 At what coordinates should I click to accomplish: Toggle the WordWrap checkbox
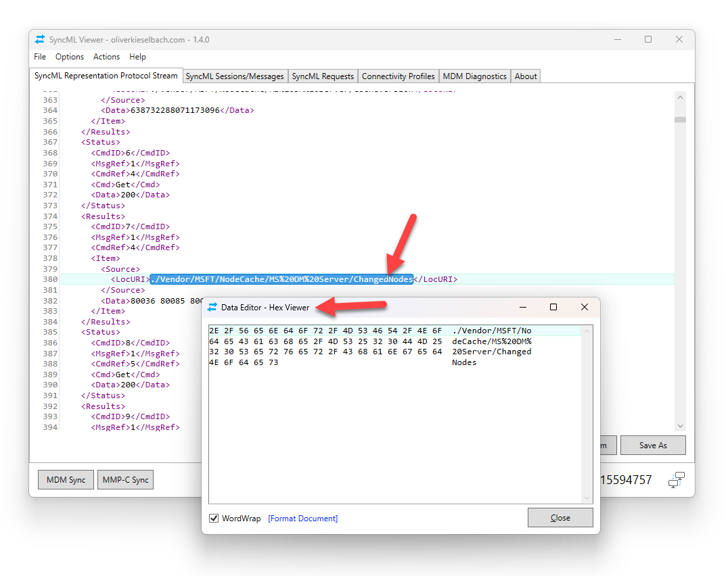point(214,518)
